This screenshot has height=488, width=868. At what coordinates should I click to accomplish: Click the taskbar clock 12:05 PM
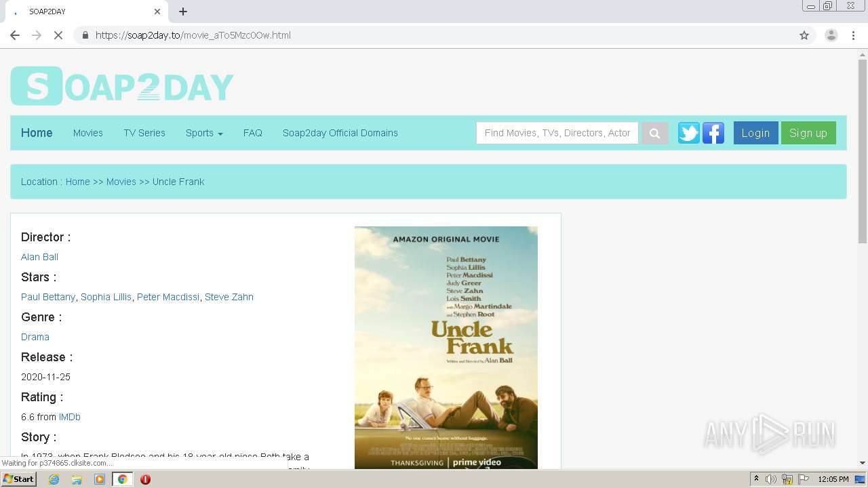[833, 479]
